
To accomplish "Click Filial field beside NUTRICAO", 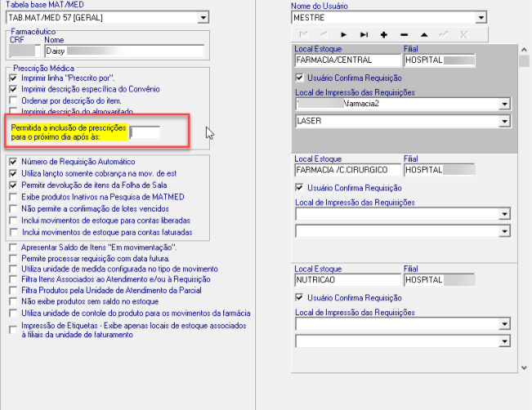I will pos(440,280).
